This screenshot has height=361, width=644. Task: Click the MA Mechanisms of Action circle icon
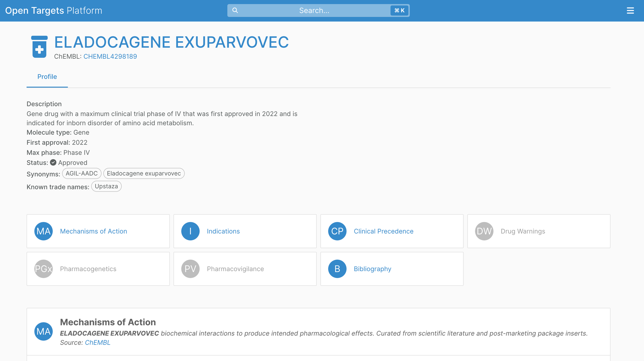click(43, 231)
